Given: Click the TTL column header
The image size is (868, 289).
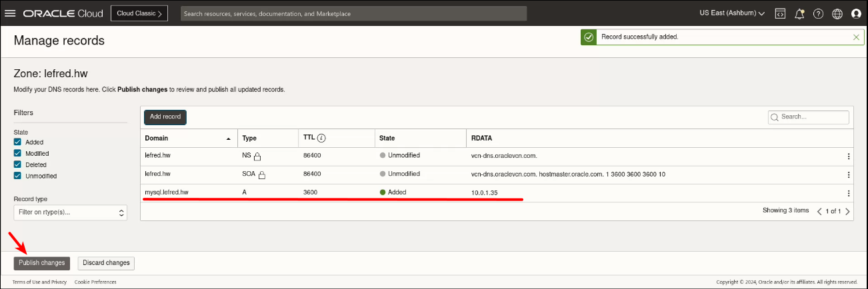Looking at the screenshot, I should [x=310, y=139].
